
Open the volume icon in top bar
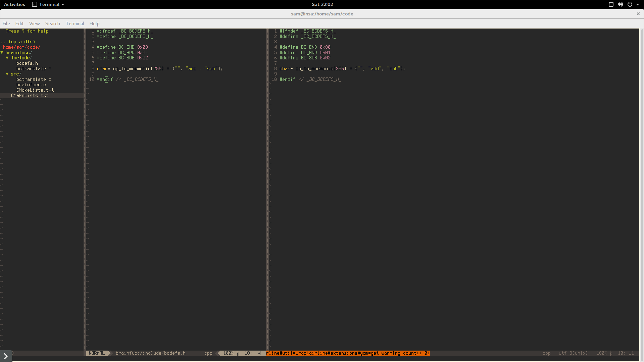pyautogui.click(x=620, y=4)
